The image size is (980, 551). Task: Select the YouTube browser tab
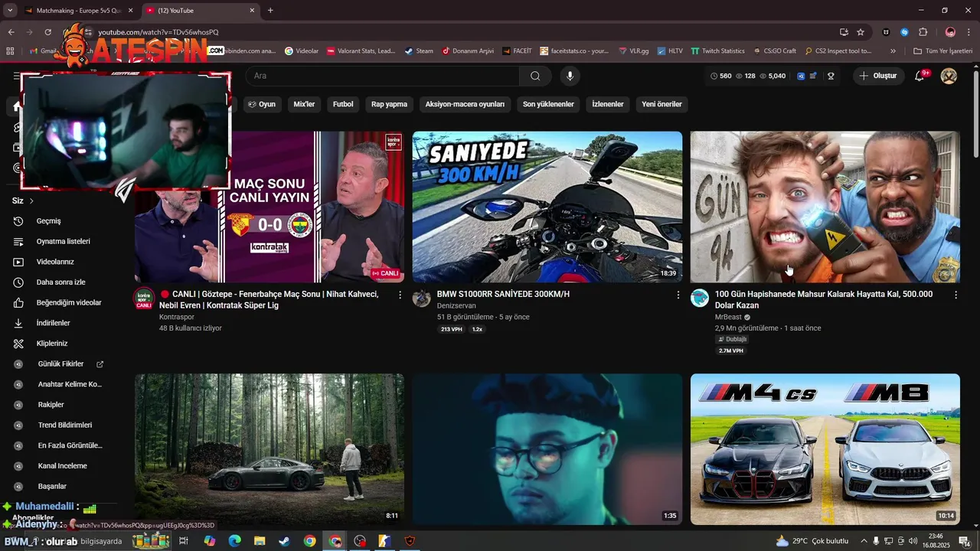click(x=201, y=11)
